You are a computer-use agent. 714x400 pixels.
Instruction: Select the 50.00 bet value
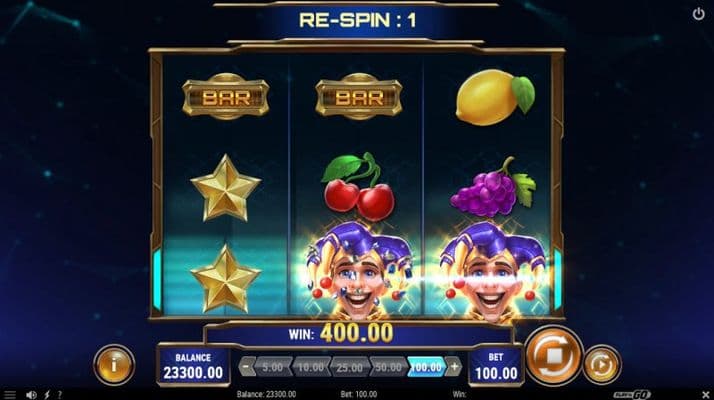(388, 367)
